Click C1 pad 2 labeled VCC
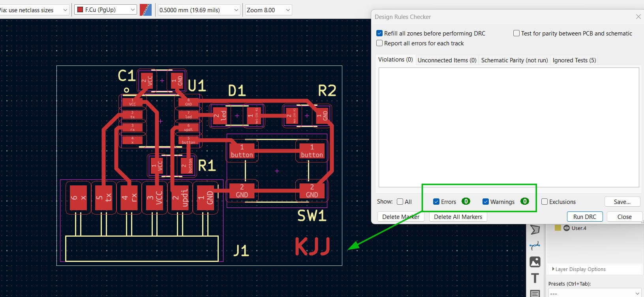 coord(147,81)
